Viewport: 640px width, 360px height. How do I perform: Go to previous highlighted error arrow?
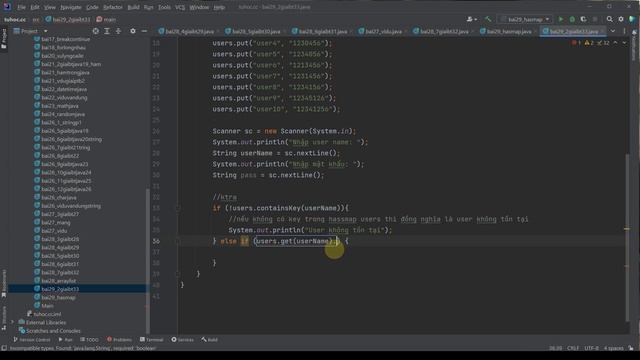click(615, 43)
